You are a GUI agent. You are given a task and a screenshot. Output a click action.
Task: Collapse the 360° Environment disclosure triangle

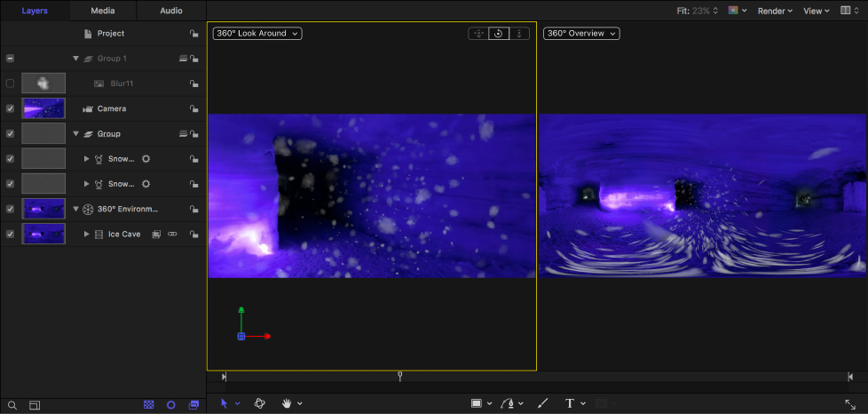click(75, 209)
